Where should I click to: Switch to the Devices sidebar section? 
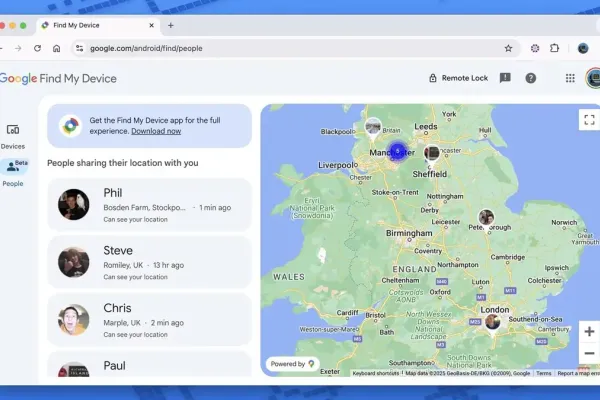(x=13, y=137)
